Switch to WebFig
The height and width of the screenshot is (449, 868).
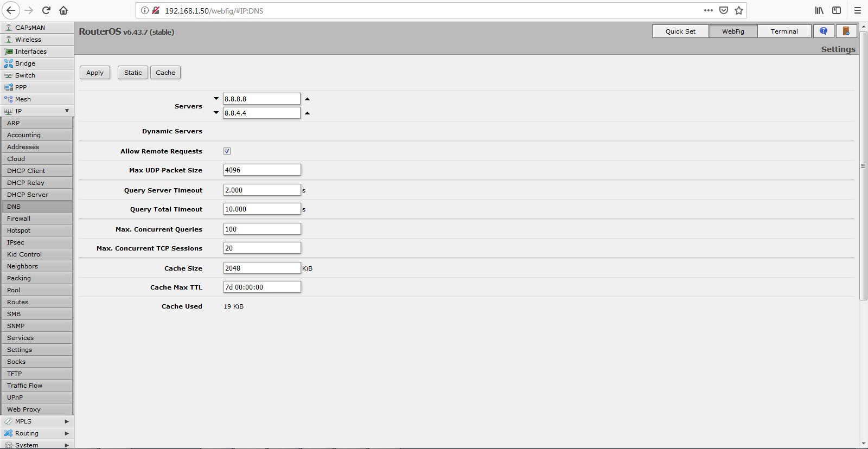[x=733, y=31]
